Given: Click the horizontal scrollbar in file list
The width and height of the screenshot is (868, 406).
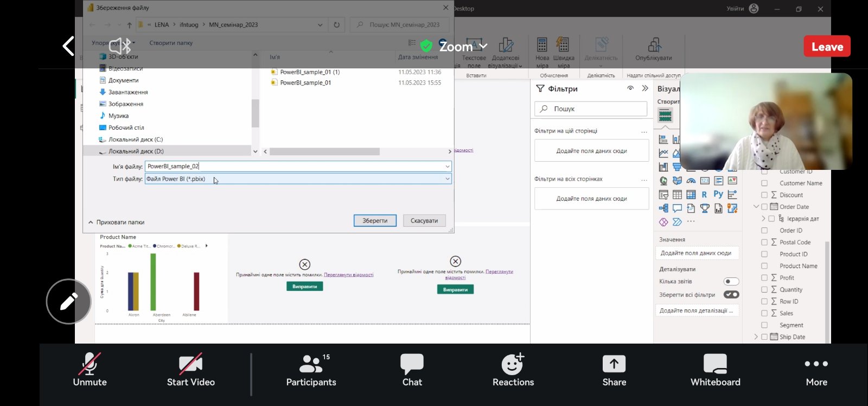Looking at the screenshot, I should [x=324, y=151].
